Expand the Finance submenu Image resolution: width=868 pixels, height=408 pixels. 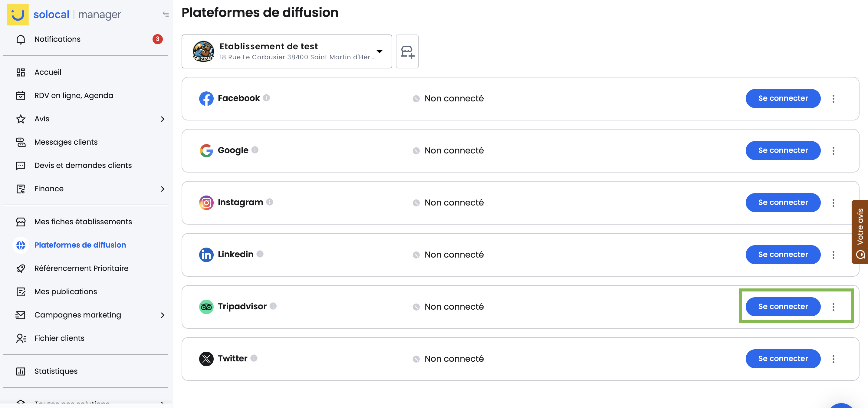(x=163, y=189)
